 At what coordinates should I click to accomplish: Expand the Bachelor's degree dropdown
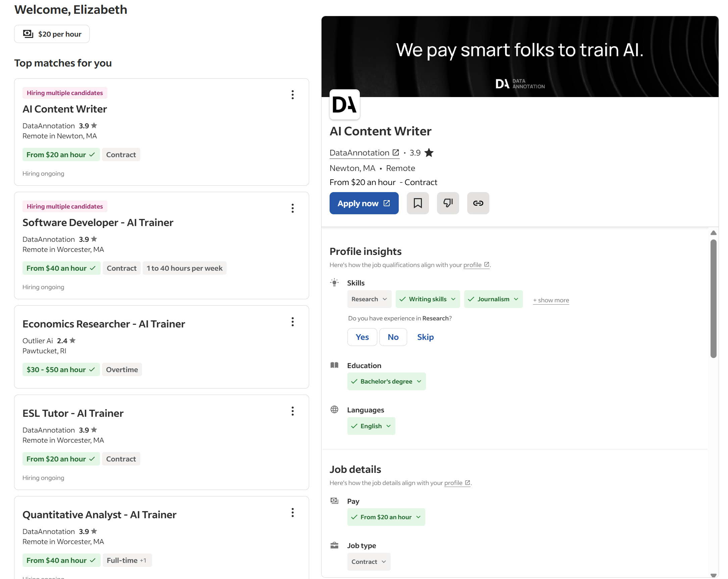[386, 382]
